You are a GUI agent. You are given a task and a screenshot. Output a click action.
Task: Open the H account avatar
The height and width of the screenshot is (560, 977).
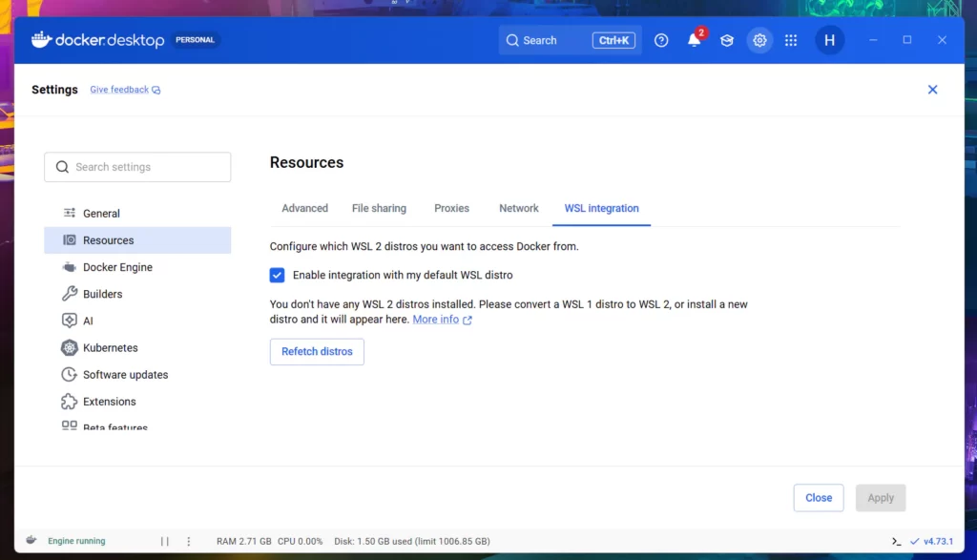(829, 40)
